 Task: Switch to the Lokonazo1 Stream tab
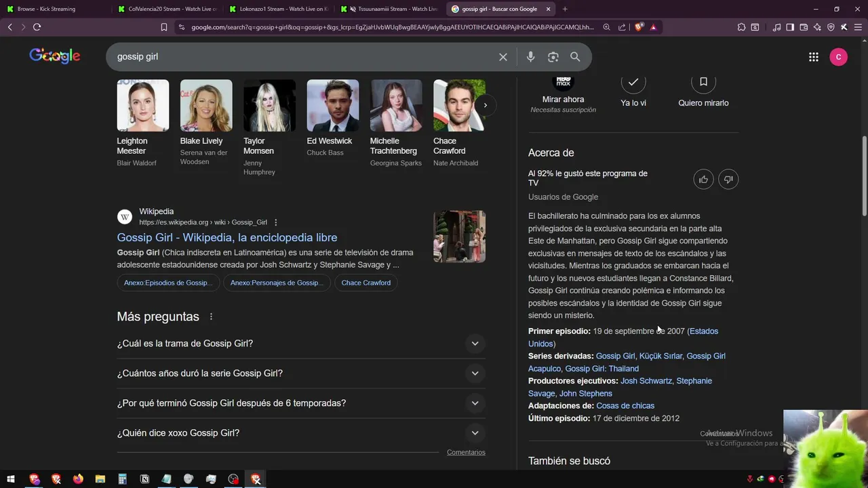click(x=278, y=9)
